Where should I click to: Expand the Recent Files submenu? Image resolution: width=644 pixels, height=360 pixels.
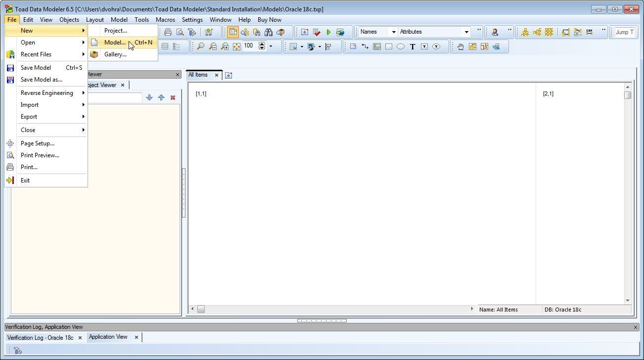[x=46, y=54]
